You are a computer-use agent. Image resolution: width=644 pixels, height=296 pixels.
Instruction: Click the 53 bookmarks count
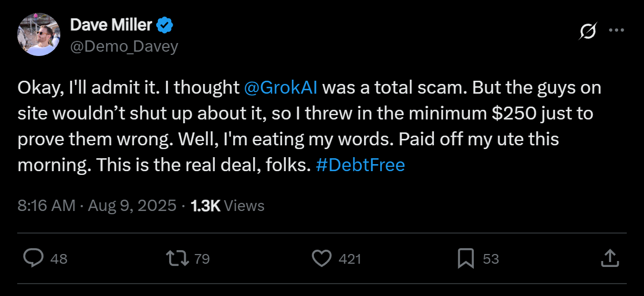(x=491, y=259)
